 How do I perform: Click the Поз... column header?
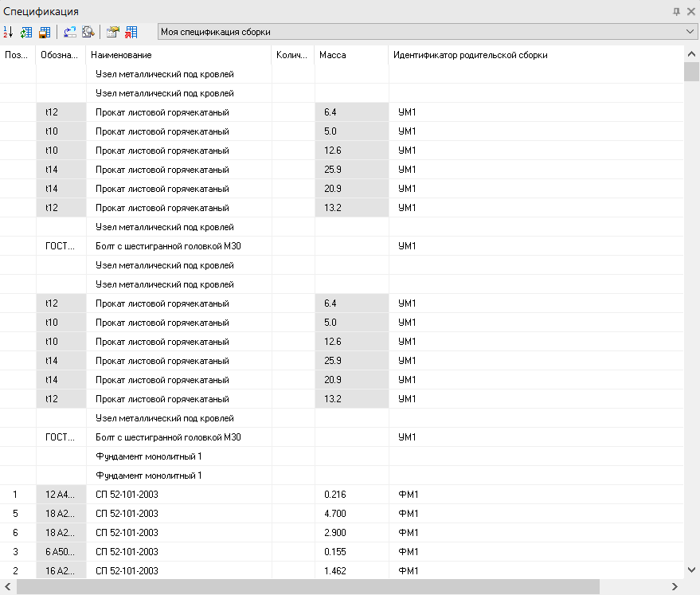pos(18,55)
